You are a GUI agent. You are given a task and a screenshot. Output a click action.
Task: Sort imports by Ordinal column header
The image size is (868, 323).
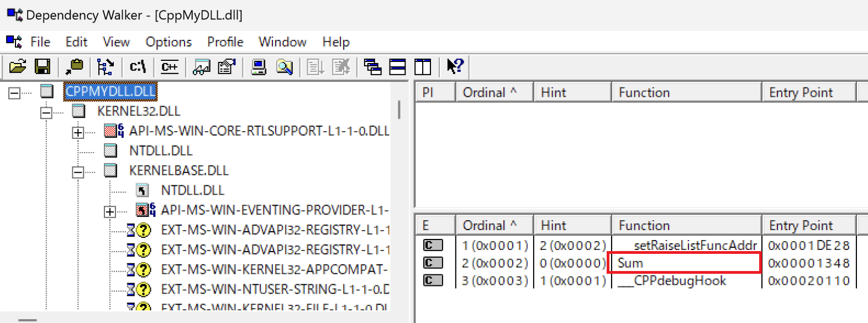(x=495, y=92)
